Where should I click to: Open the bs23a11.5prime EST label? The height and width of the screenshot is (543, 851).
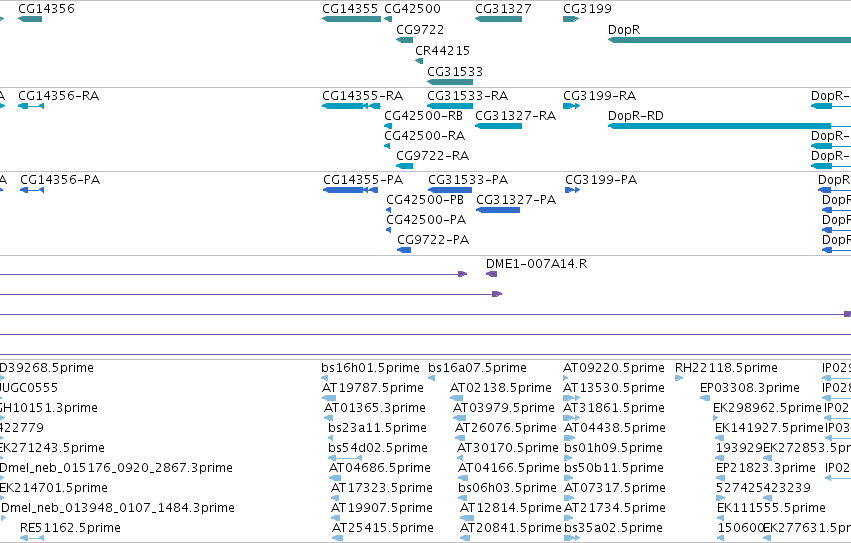(x=377, y=428)
